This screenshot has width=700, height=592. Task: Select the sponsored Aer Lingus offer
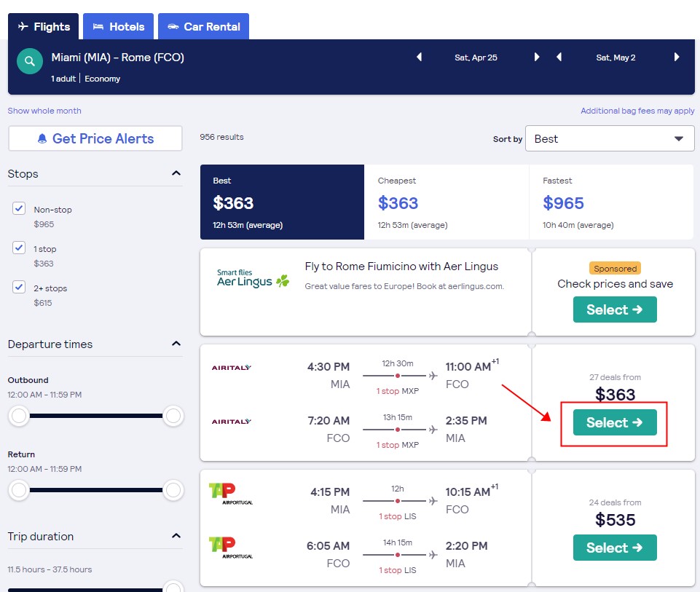[x=615, y=309]
